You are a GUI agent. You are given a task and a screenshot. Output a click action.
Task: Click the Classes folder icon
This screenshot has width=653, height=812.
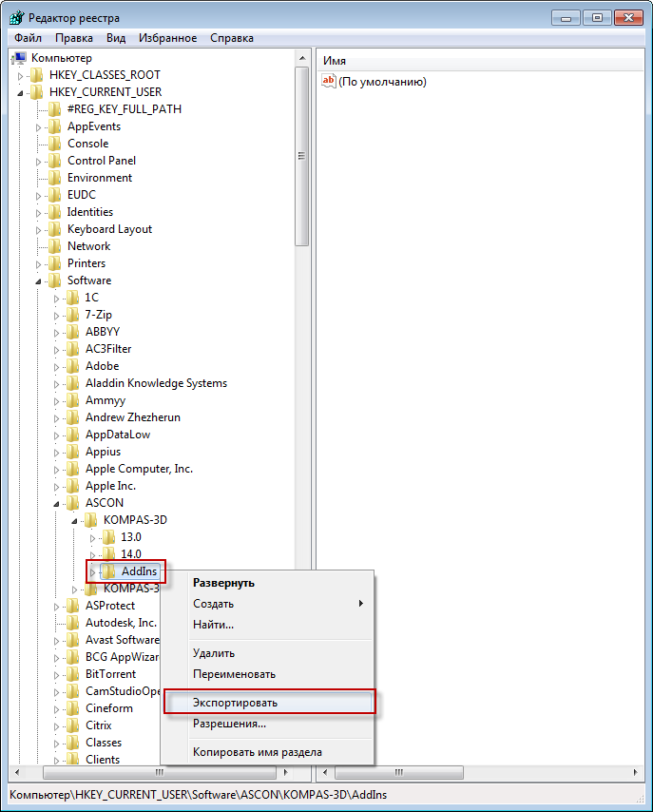[x=73, y=742]
